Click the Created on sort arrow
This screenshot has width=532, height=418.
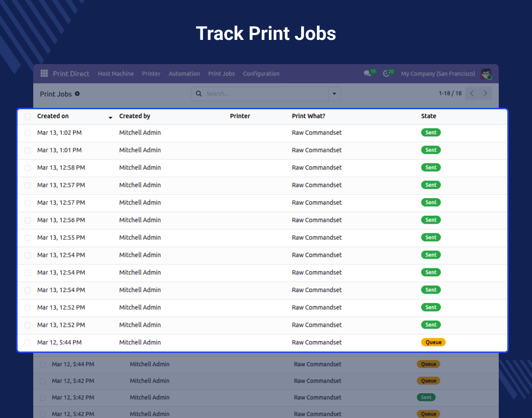110,117
